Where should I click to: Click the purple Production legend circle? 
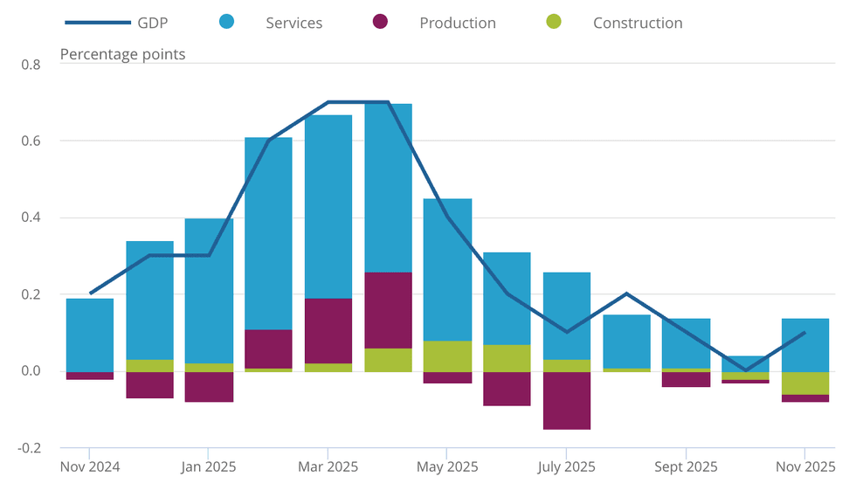[380, 22]
